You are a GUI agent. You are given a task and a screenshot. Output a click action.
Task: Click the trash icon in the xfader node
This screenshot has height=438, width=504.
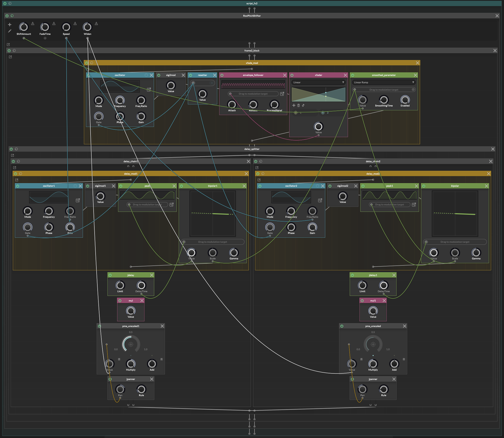[298, 105]
